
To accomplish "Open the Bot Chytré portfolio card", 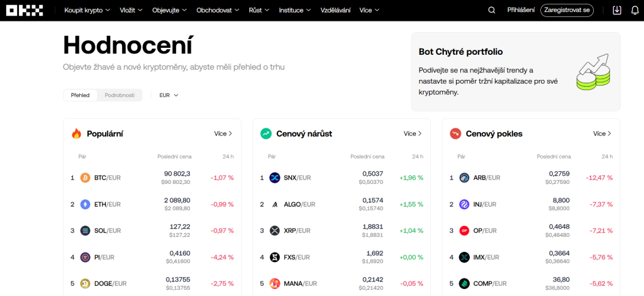I will pos(515,72).
